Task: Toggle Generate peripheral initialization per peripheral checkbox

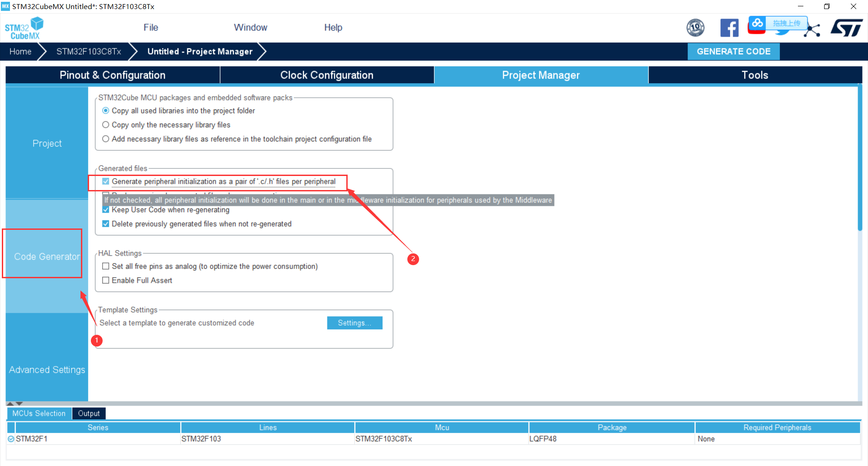Action: point(105,181)
